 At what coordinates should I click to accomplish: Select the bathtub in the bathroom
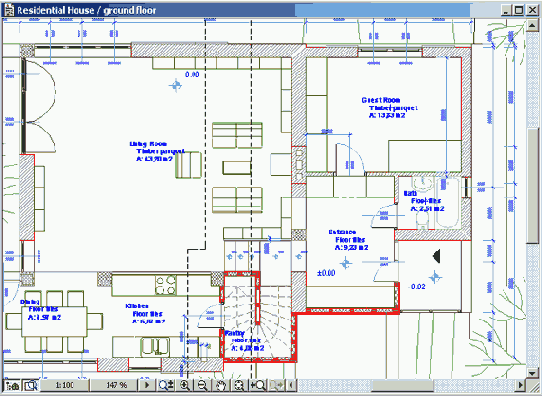click(x=448, y=203)
